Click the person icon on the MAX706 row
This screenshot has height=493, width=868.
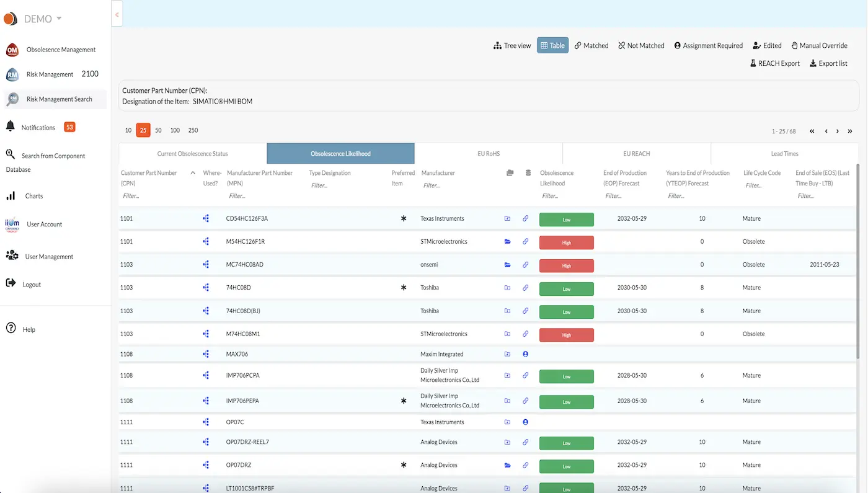525,353
